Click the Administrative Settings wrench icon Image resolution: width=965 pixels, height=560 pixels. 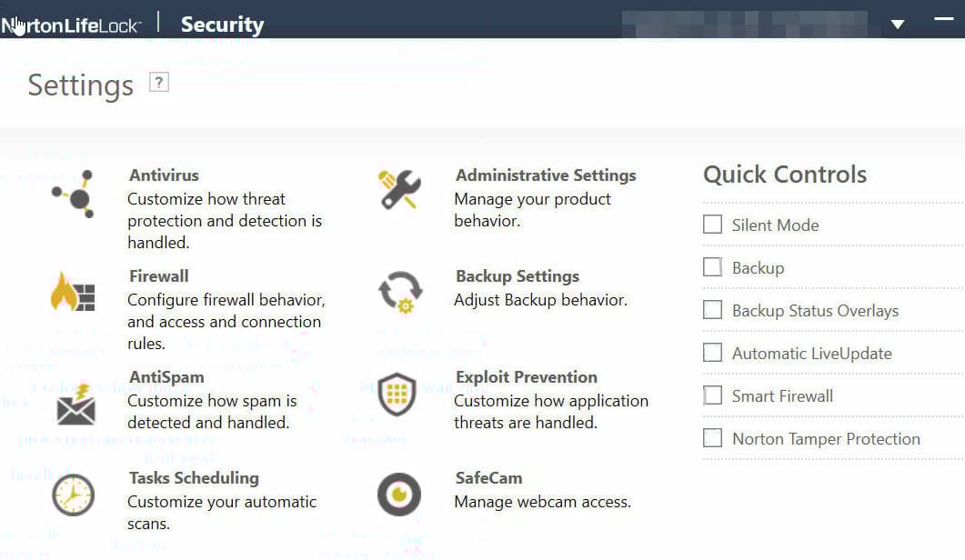[399, 189]
